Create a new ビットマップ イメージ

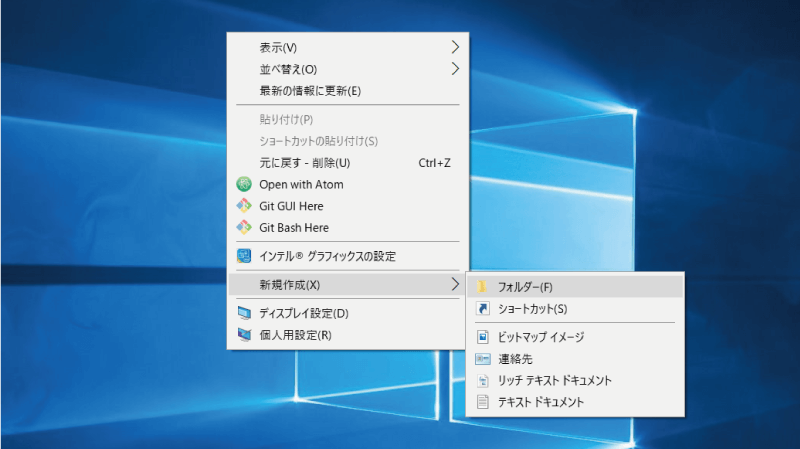575,337
